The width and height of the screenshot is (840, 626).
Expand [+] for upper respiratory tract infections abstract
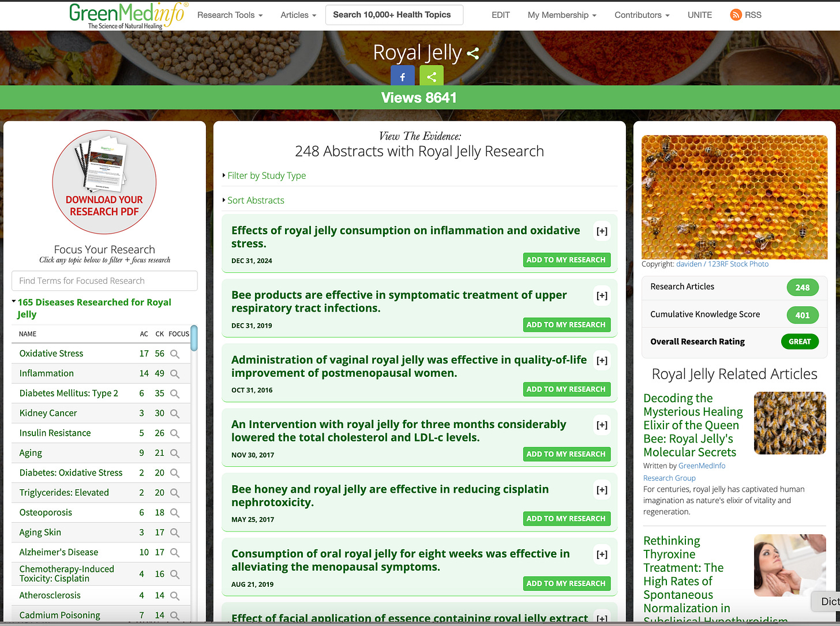click(602, 296)
